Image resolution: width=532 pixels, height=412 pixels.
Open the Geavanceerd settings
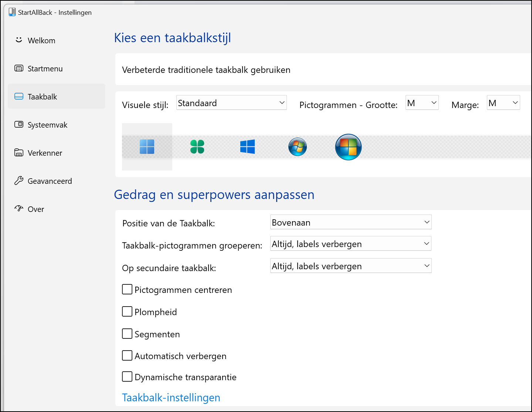(x=57, y=181)
